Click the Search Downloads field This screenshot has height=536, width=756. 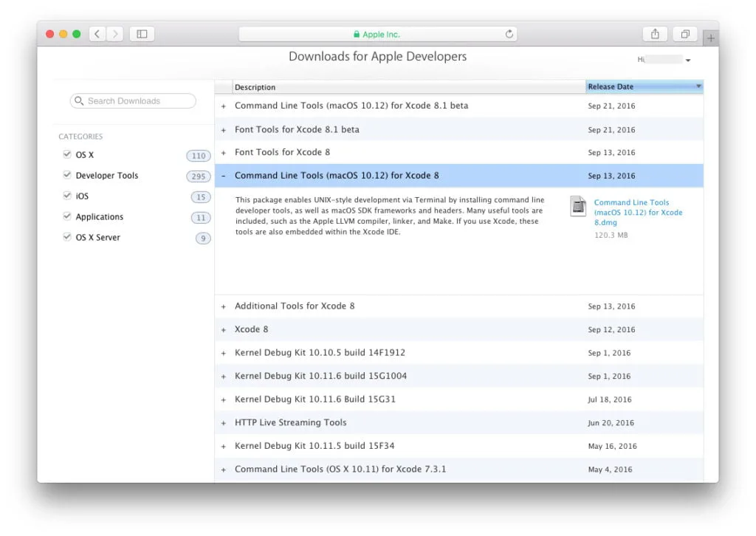point(133,100)
